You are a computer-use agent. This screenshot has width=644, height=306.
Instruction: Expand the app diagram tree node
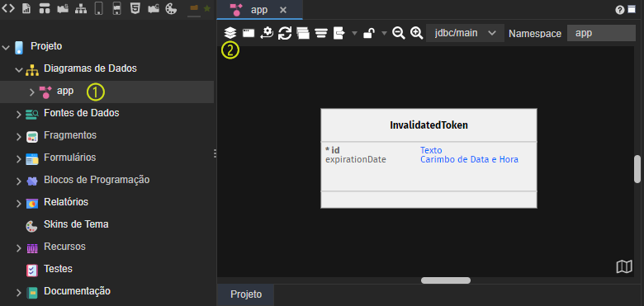pos(32,92)
